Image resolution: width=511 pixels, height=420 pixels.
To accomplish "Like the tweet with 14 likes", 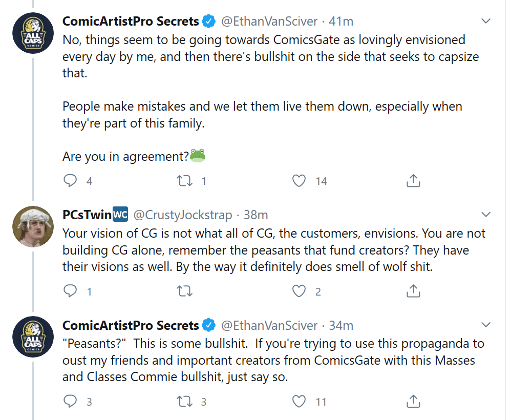I will [299, 181].
